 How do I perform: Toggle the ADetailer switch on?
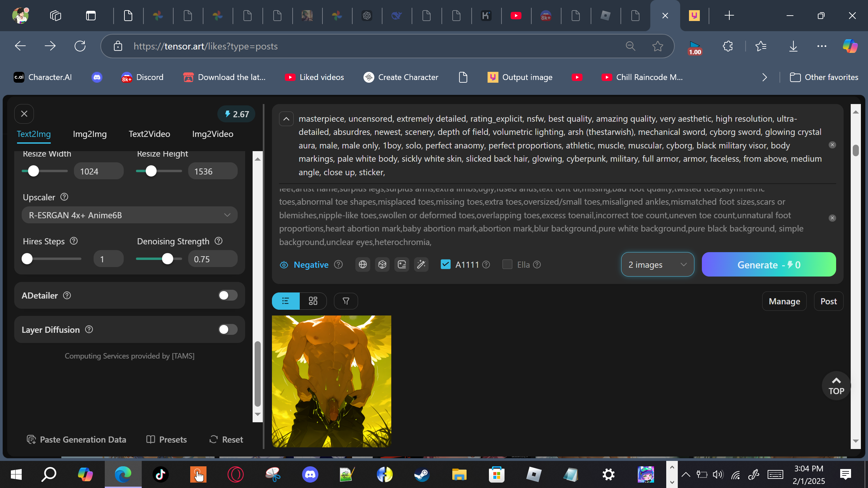228,296
